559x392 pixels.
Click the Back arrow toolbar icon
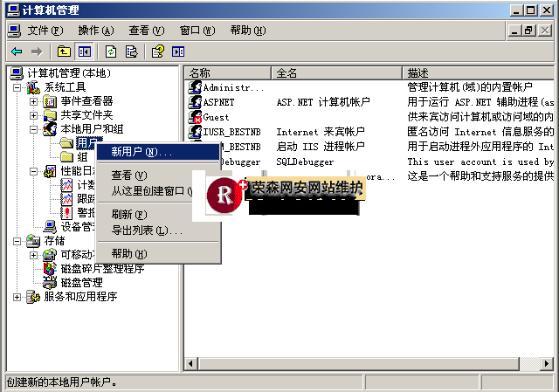pos(17,52)
